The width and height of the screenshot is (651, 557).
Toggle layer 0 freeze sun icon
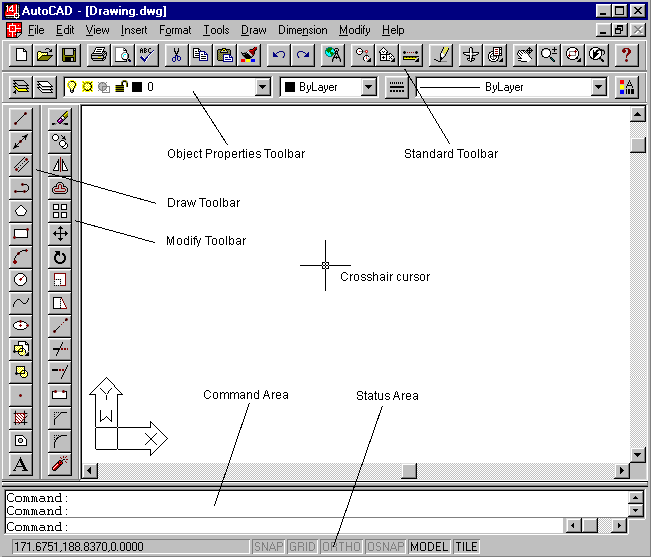[87, 87]
